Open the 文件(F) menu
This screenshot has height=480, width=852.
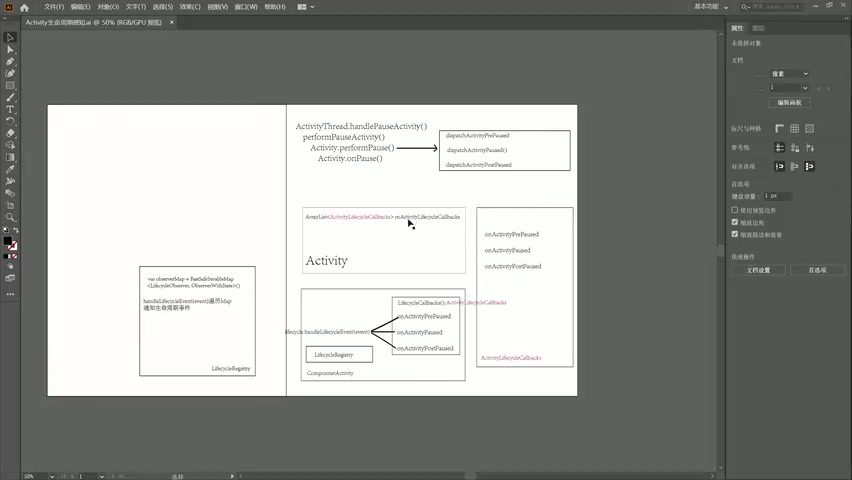pyautogui.click(x=54, y=7)
